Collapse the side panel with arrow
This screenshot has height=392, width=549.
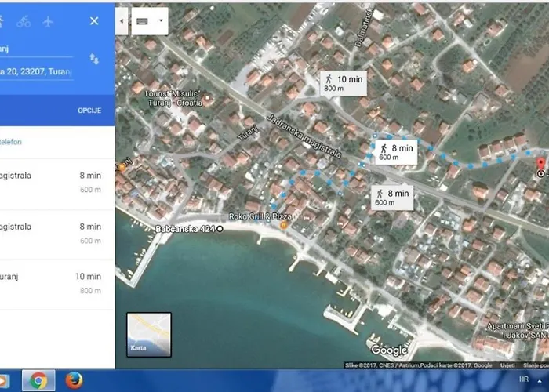(122, 21)
